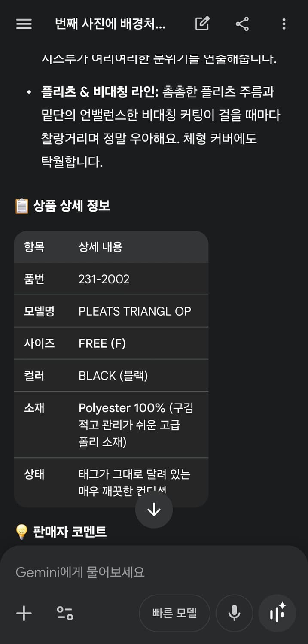Screen dimensions: 308x644
Task: Open the tools settings sliders icon
Action: click(65, 613)
